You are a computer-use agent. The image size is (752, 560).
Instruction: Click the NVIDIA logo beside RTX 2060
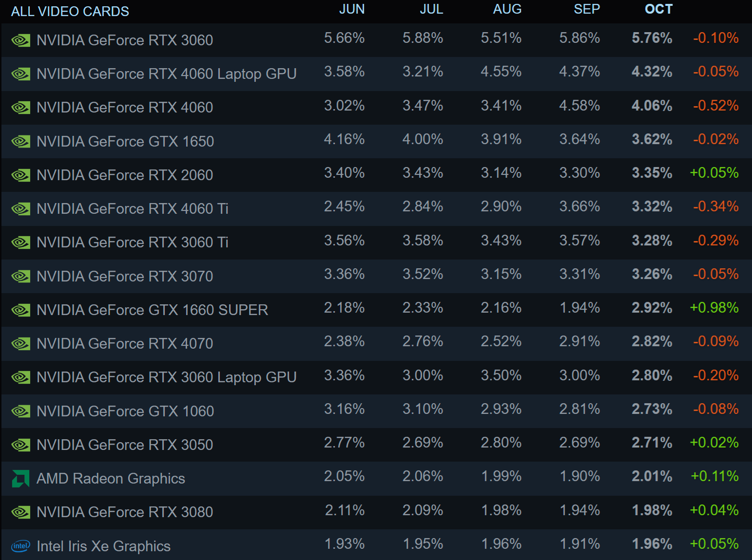20,175
